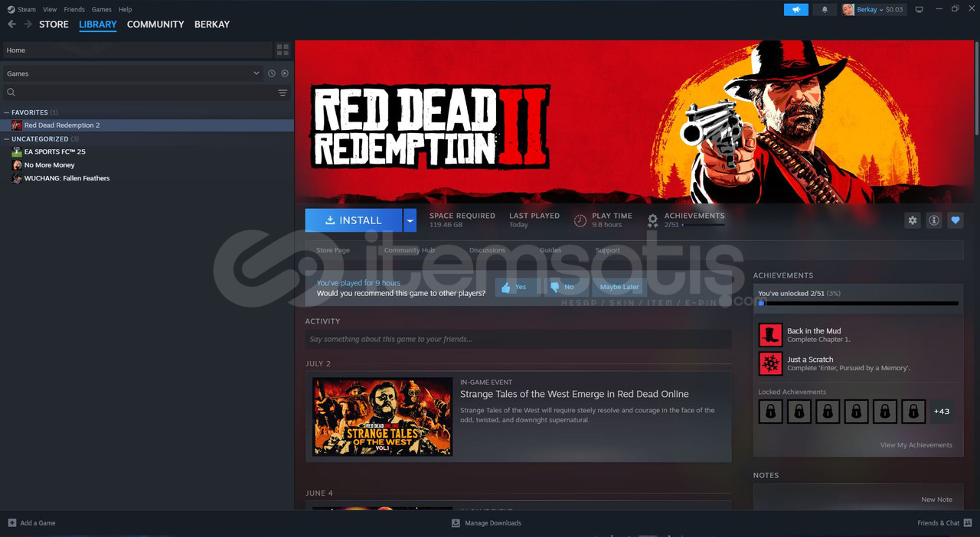
Task: Open the announcements megaphone button
Action: tap(796, 9)
